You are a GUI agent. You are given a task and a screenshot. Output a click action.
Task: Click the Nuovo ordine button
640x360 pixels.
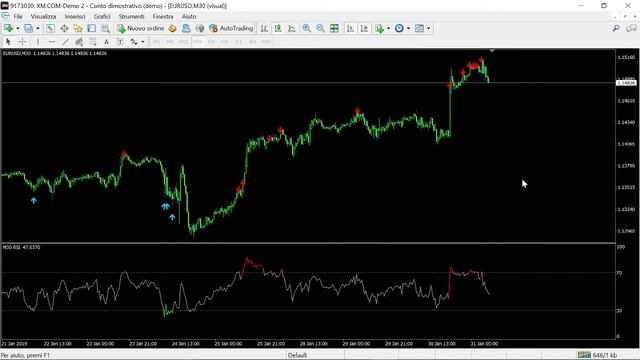(x=140, y=28)
